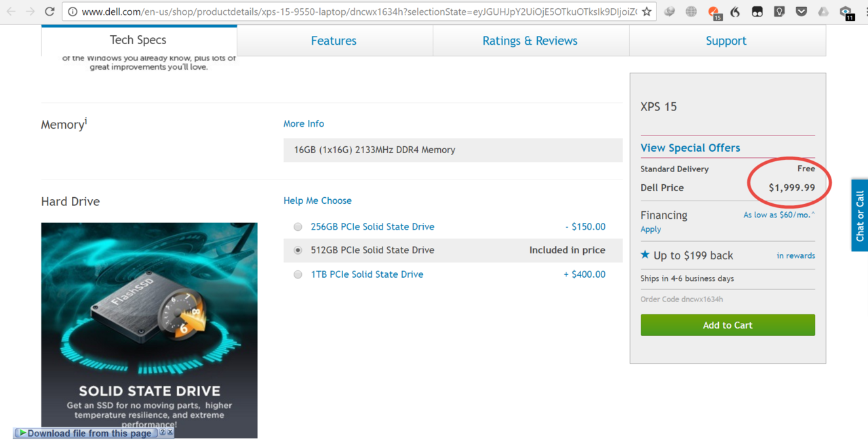Click the star icon beside Up to $199 back
The width and height of the screenshot is (868, 443).
click(x=645, y=255)
